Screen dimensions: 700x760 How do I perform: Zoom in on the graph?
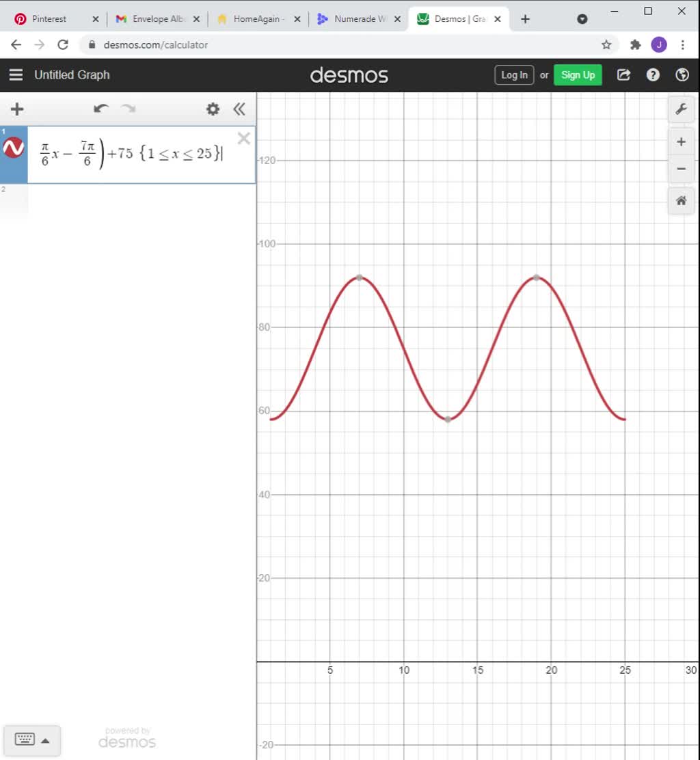tap(681, 142)
